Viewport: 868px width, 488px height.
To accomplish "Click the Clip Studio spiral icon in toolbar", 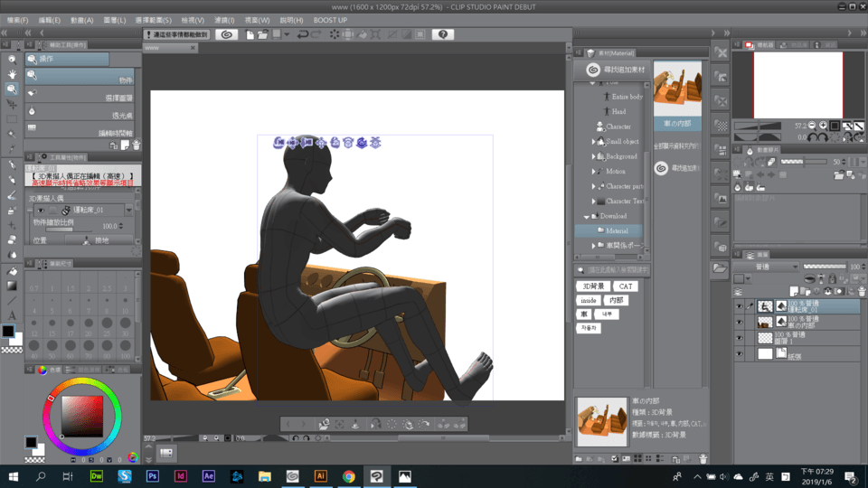I will [226, 34].
